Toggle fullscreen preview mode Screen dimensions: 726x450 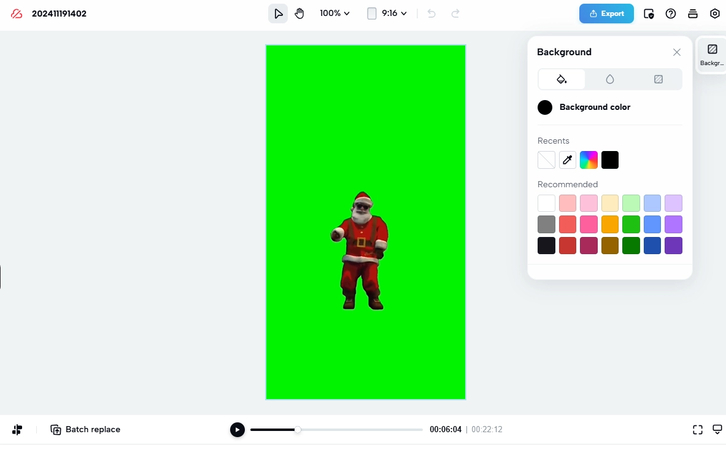point(697,430)
